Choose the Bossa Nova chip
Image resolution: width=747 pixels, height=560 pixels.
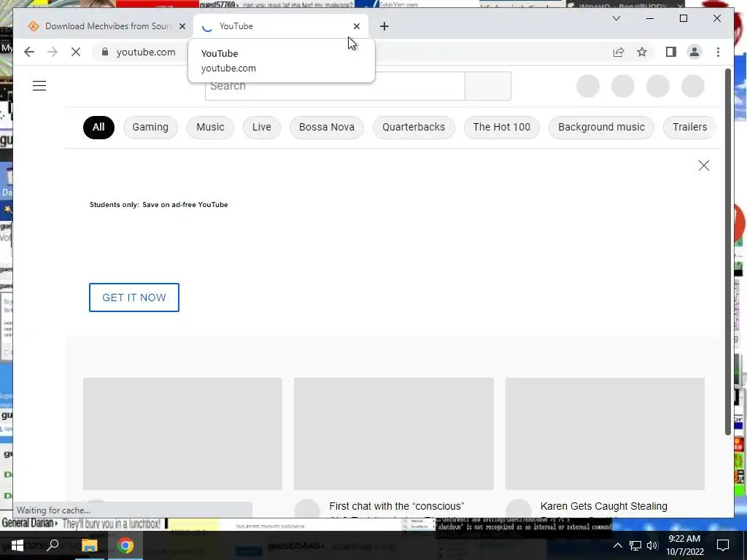[x=327, y=127]
